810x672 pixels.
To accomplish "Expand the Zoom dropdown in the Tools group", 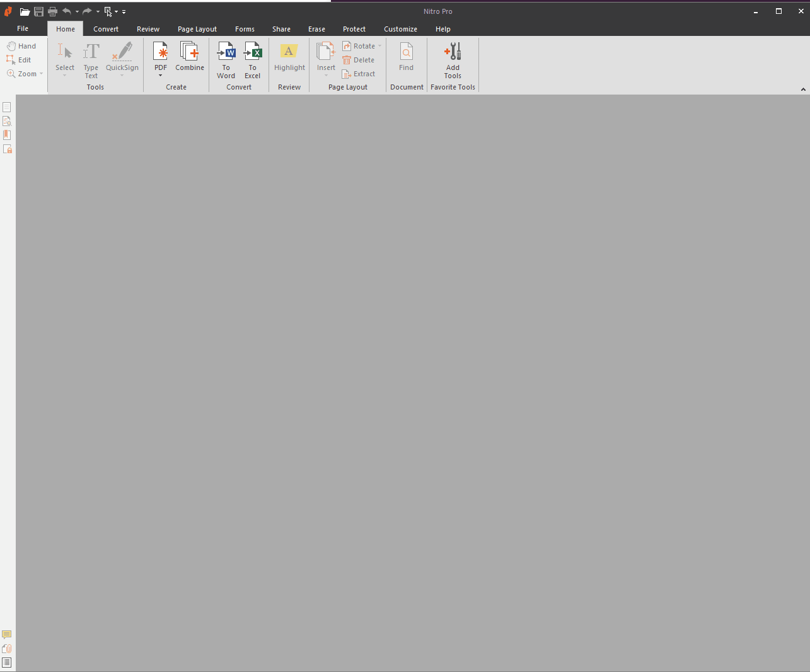I will (40, 74).
